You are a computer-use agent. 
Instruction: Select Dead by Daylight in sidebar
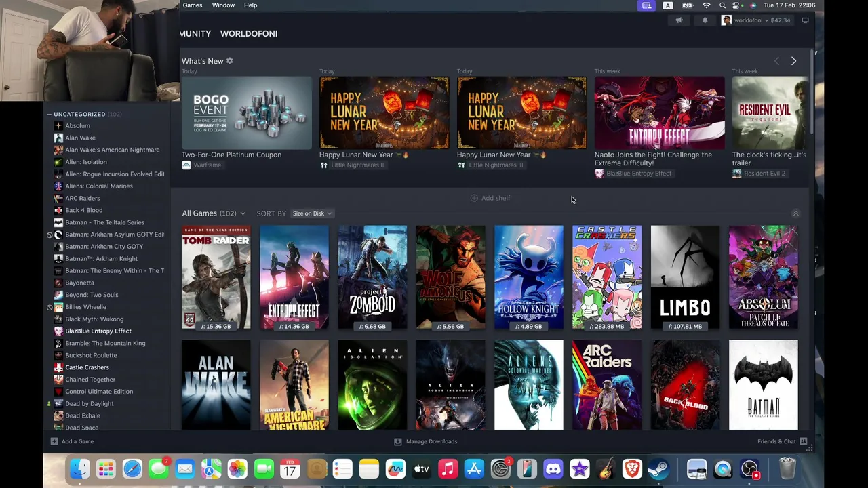click(90, 403)
